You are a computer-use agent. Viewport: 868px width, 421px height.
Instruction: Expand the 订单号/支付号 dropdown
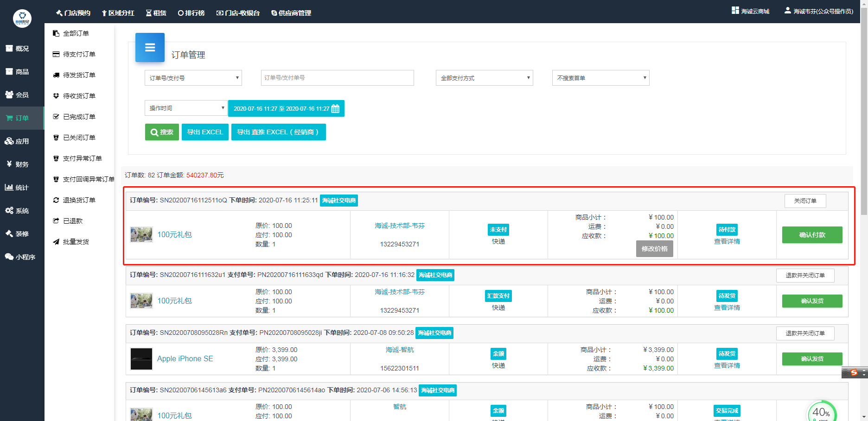[193, 78]
